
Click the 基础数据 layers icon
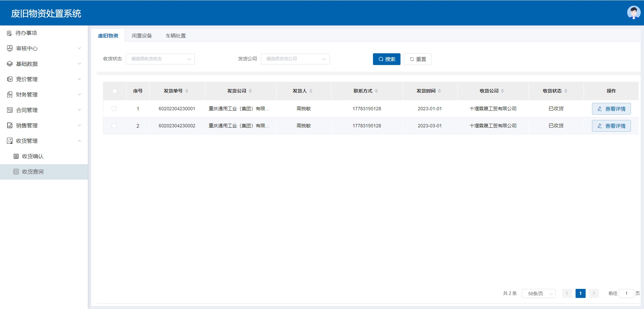click(10, 64)
